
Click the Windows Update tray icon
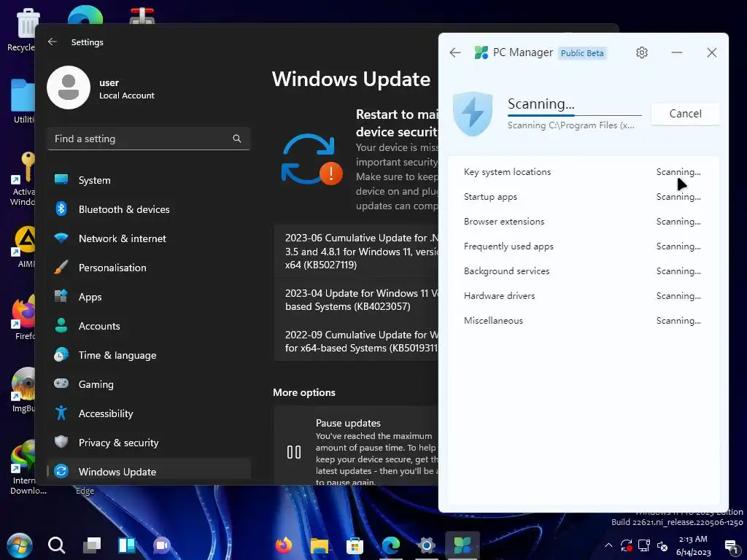click(x=627, y=545)
